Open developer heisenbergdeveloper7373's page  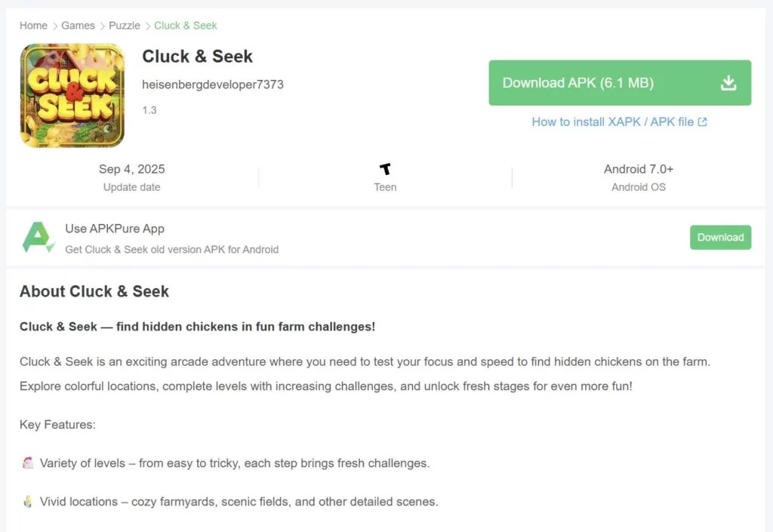coord(213,85)
